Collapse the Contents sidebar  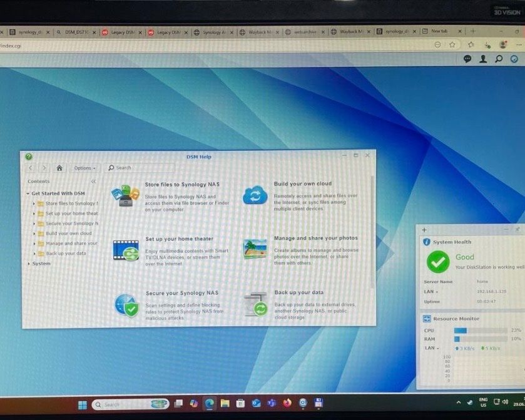[x=93, y=182]
